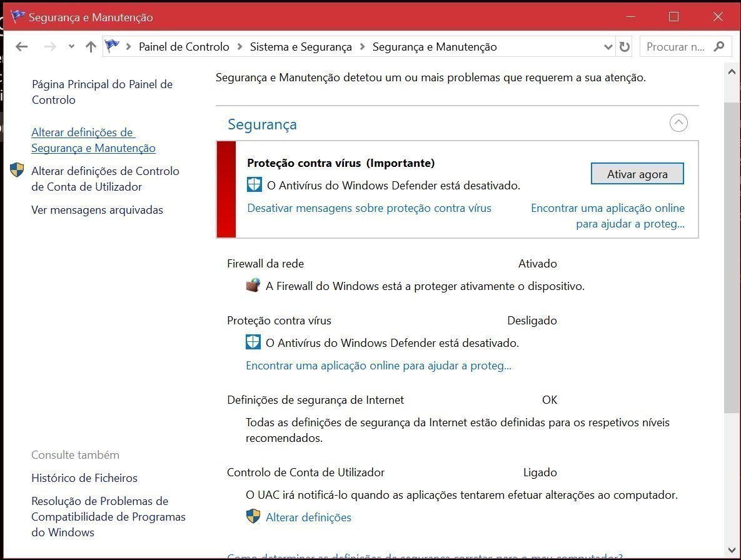Refresh the control panel page
Viewport: 741px width, 560px height.
625,47
